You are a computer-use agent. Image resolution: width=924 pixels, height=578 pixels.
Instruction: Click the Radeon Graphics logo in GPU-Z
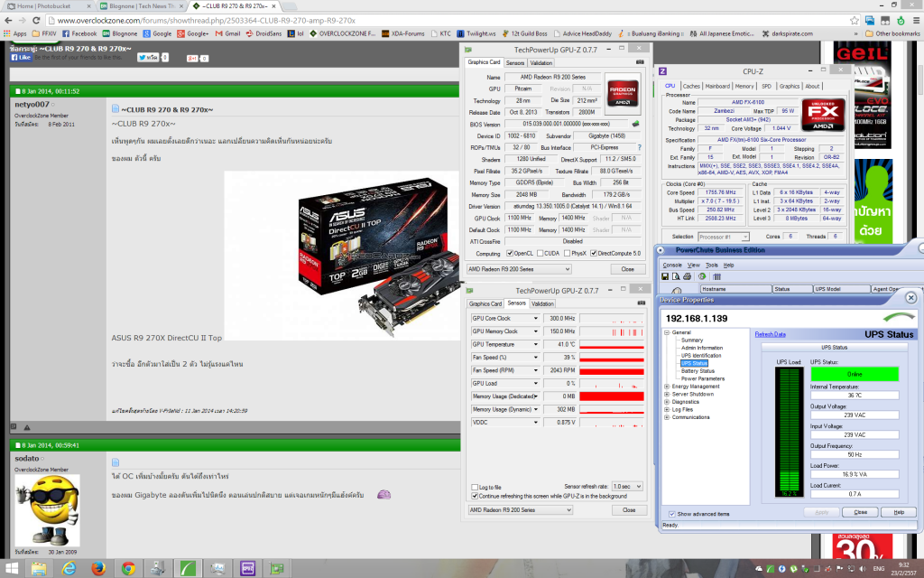coord(623,93)
